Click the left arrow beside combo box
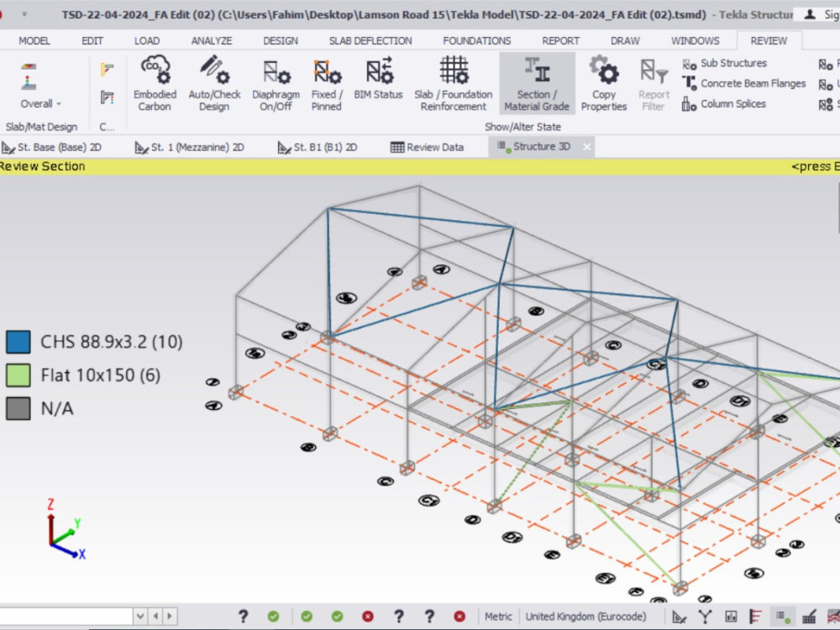Screen dimensions: 840x630 156,617
